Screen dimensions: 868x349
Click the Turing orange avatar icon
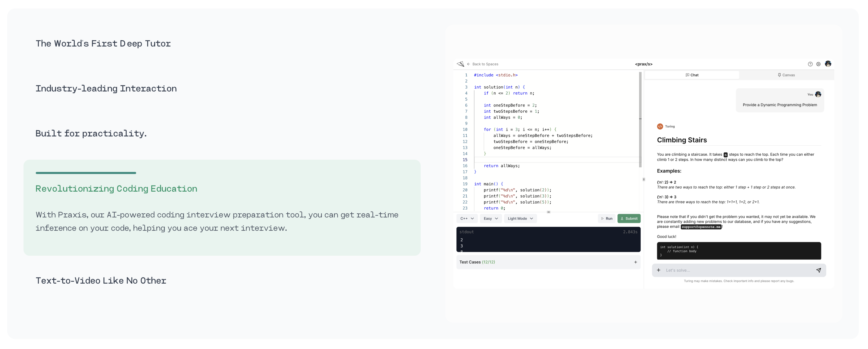(x=660, y=126)
